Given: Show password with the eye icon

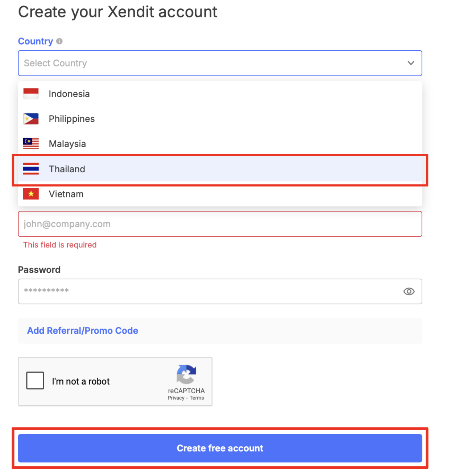Looking at the screenshot, I should [409, 291].
